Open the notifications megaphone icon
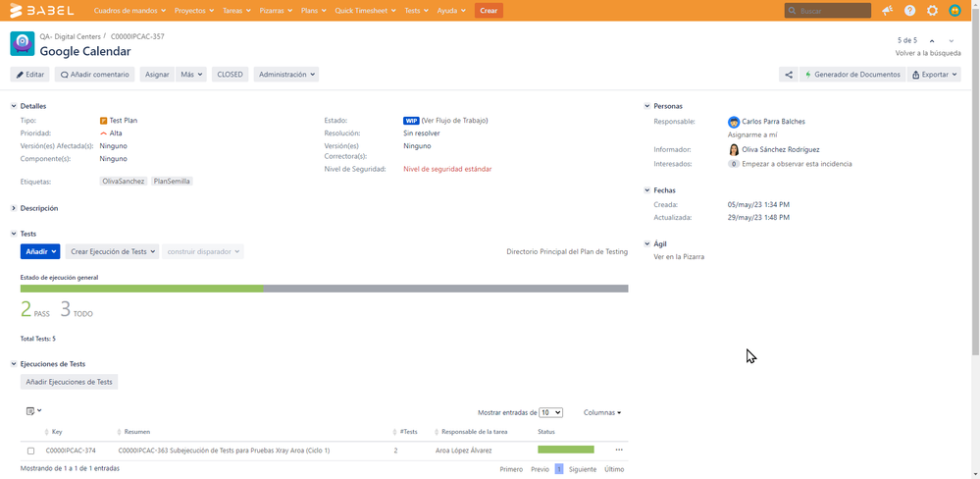 [x=887, y=11]
